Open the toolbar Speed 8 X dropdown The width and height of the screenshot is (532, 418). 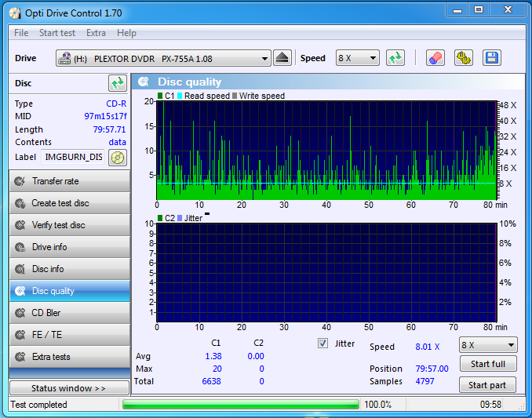[x=357, y=58]
